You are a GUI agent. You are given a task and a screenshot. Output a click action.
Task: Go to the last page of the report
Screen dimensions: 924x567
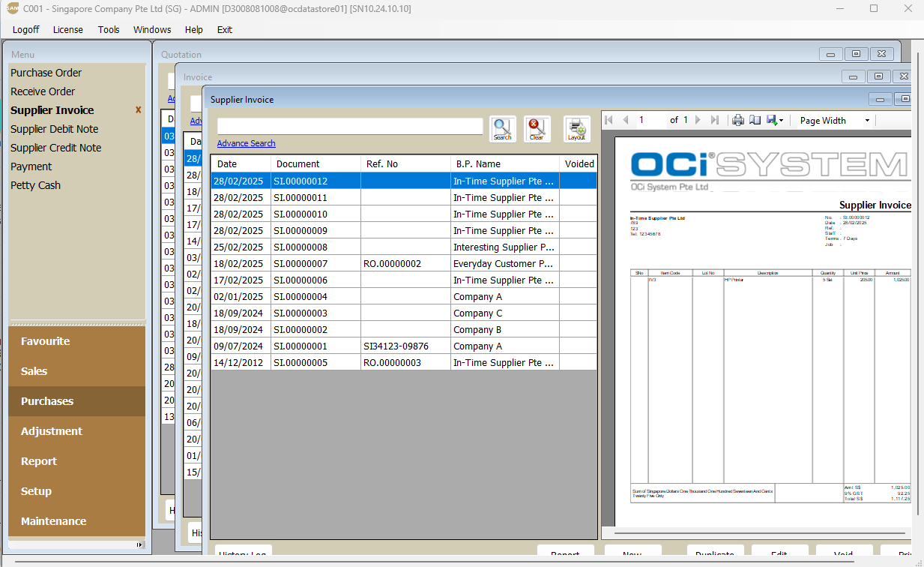pos(715,120)
